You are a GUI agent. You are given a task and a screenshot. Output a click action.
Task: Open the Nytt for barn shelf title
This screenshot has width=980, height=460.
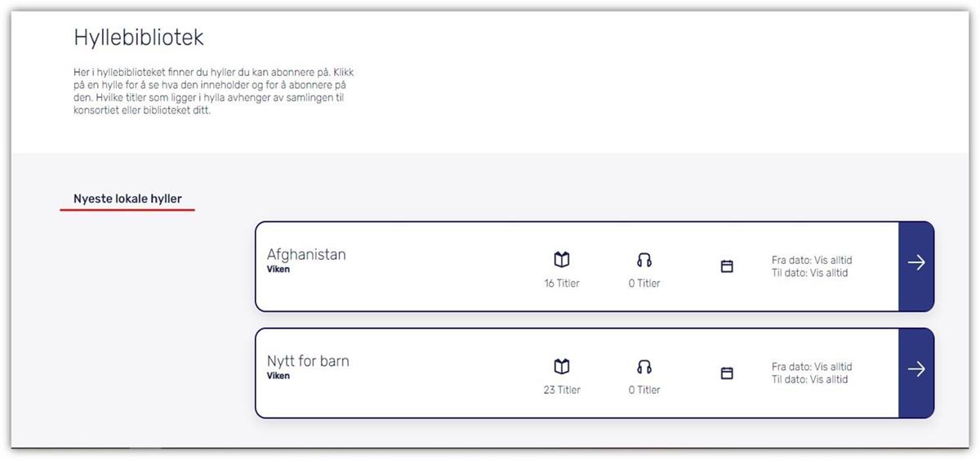click(x=308, y=361)
